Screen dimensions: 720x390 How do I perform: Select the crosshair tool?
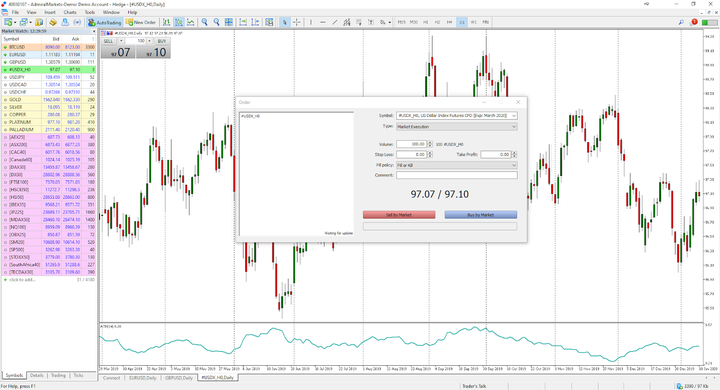pyautogui.click(x=297, y=22)
